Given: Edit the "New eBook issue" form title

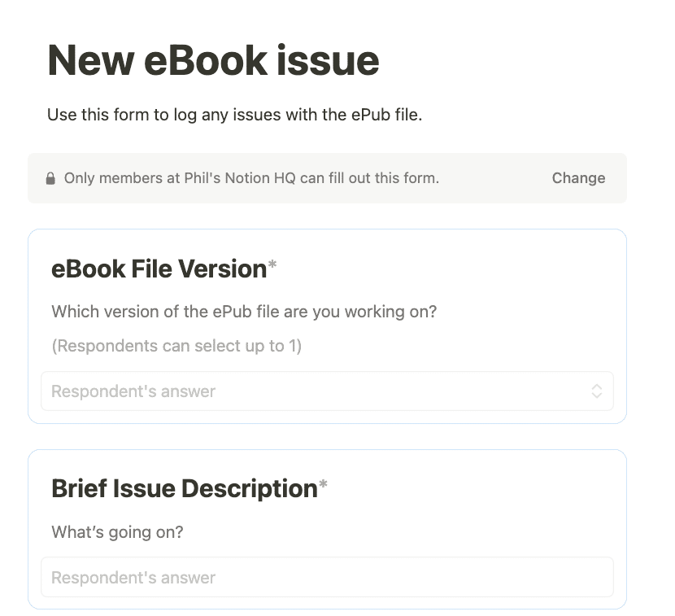Looking at the screenshot, I should (x=213, y=61).
